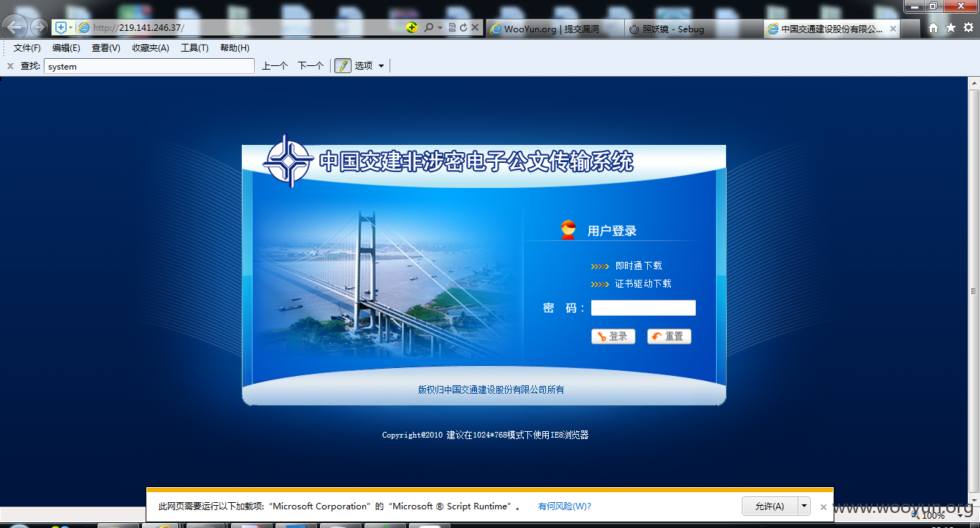This screenshot has height=528, width=980.
Task: Open the 文件(F) menu
Action: pos(27,48)
